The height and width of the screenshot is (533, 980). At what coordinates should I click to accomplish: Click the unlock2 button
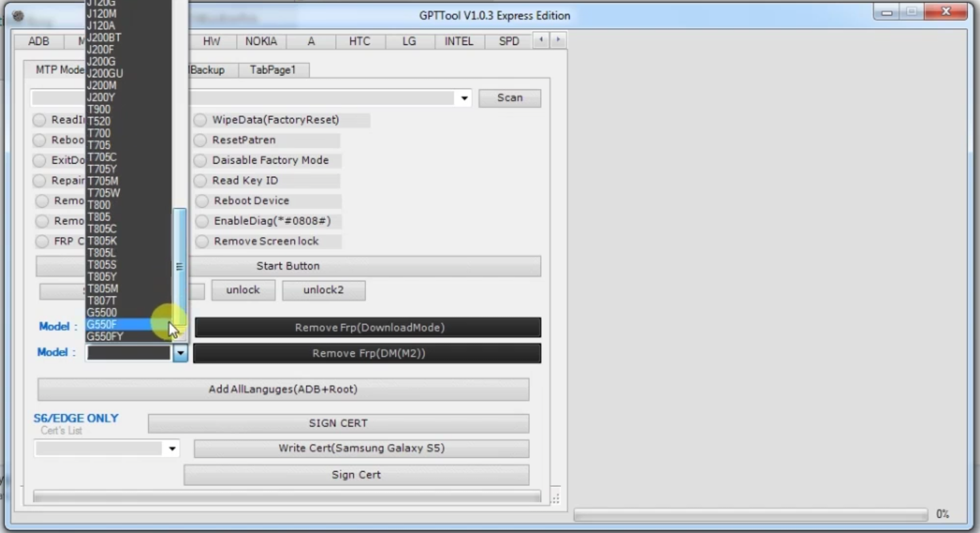[x=323, y=290]
